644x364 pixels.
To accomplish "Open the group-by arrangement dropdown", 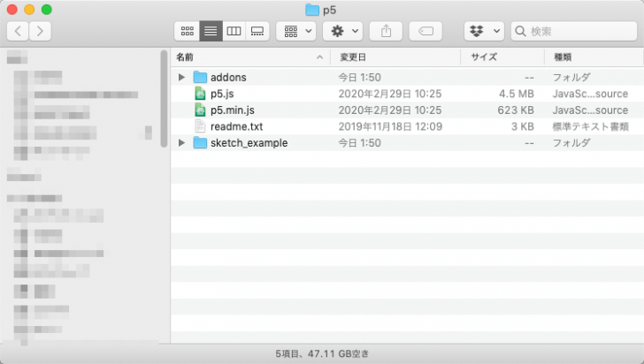I will point(296,31).
